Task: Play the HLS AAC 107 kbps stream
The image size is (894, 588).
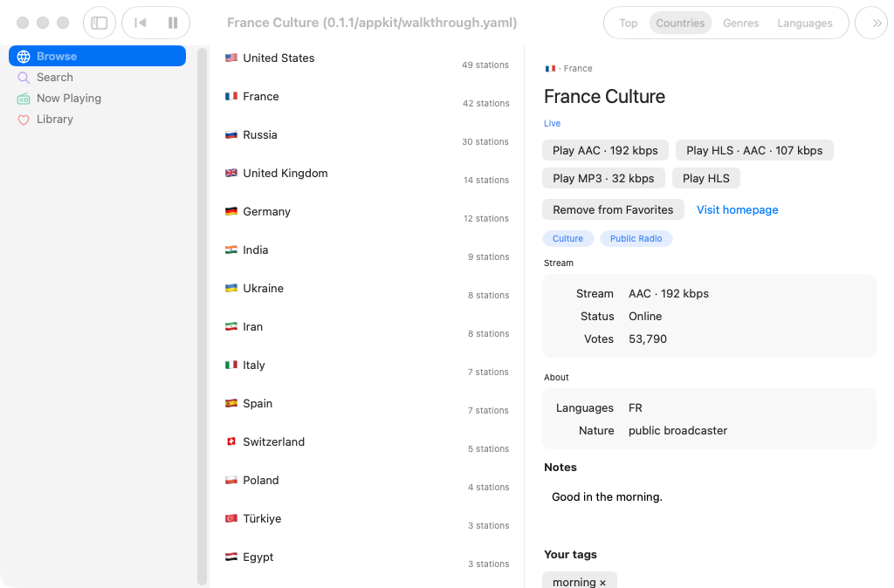Action: pos(754,150)
